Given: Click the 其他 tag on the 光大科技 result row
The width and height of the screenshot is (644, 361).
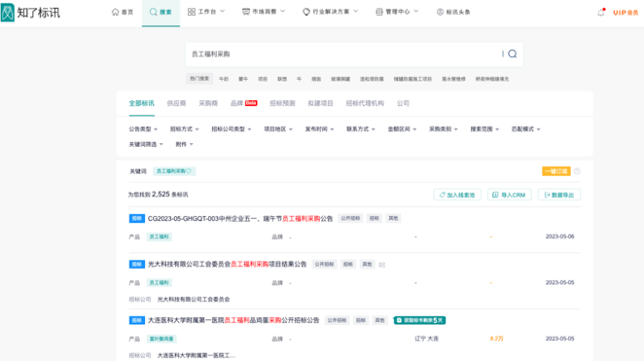Looking at the screenshot, I should click(367, 264).
